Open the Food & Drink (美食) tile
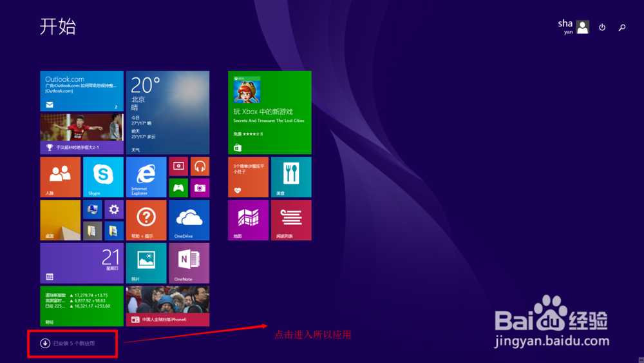The width and height of the screenshot is (644, 363). pyautogui.click(x=291, y=177)
